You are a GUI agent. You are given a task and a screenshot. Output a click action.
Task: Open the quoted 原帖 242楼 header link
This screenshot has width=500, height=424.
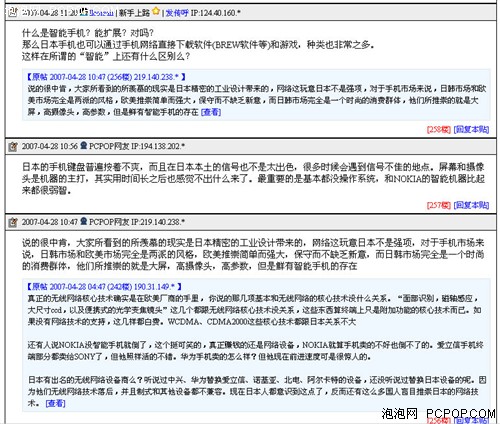tap(104, 286)
